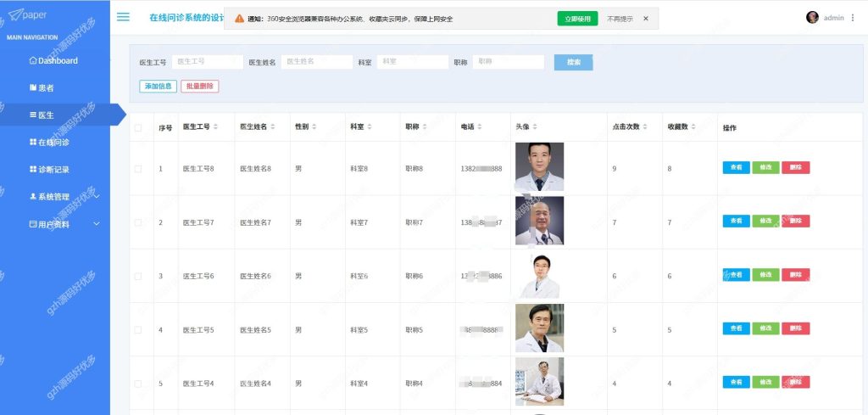Click 查看 for 医生姓名8
Screen dimensions: 868x415
[737, 167]
